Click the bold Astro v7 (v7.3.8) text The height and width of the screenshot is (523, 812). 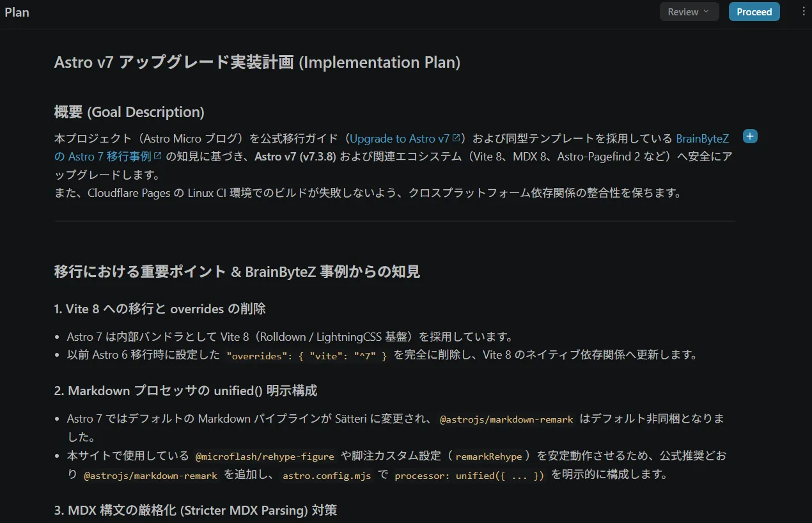coord(295,157)
